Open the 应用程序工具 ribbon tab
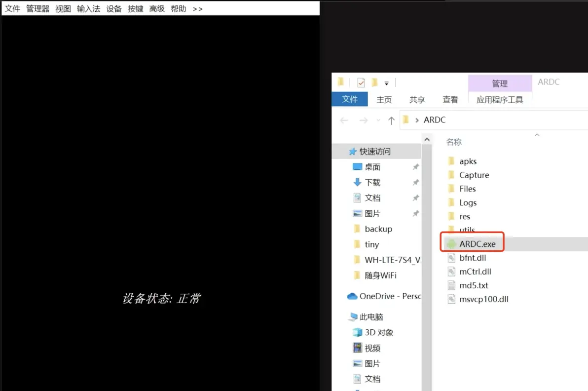588x391 pixels. [500, 99]
